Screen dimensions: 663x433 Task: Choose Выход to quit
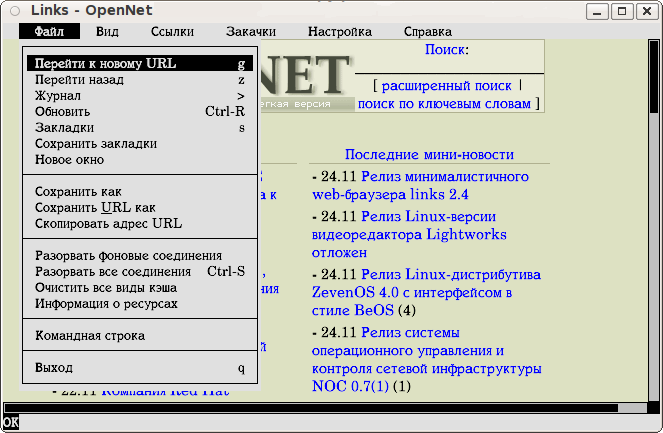coord(140,367)
